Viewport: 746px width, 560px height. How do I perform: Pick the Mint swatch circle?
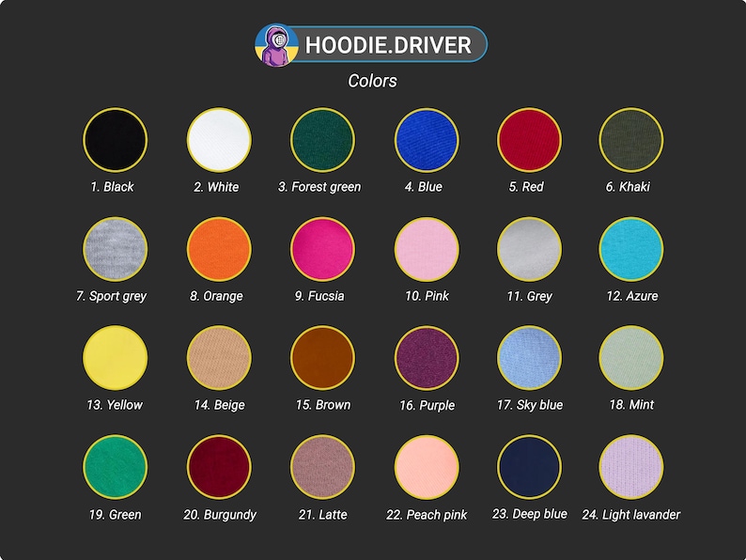[x=631, y=358]
